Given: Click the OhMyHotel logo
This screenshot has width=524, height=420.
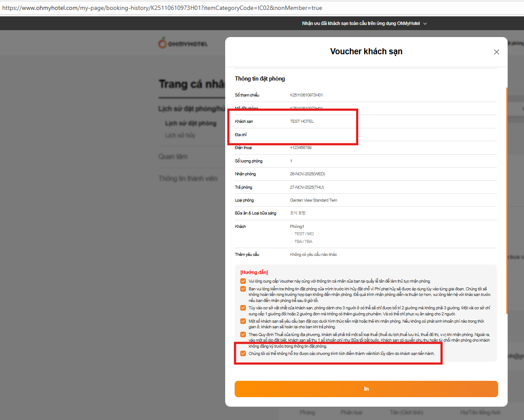Looking at the screenshot, I should [183, 43].
